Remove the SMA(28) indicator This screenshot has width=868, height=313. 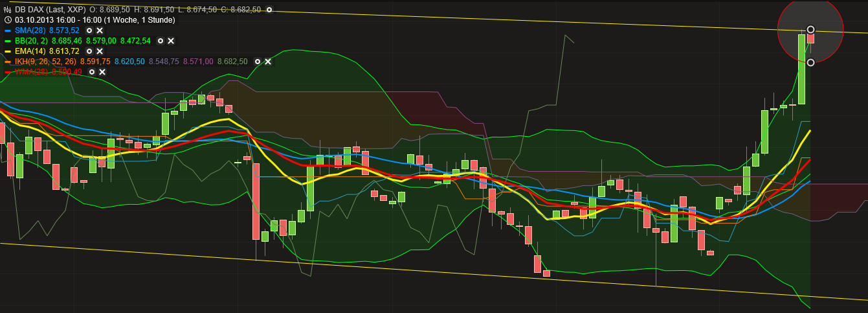click(100, 30)
